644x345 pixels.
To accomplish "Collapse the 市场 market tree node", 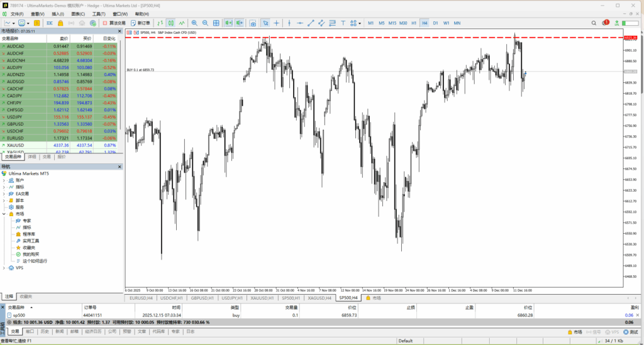I will 4,214.
